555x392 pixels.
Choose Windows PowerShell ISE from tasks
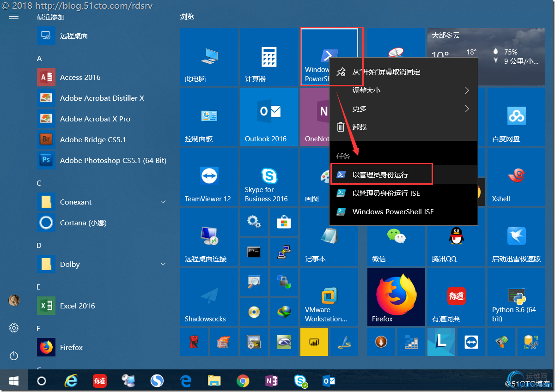click(403, 211)
